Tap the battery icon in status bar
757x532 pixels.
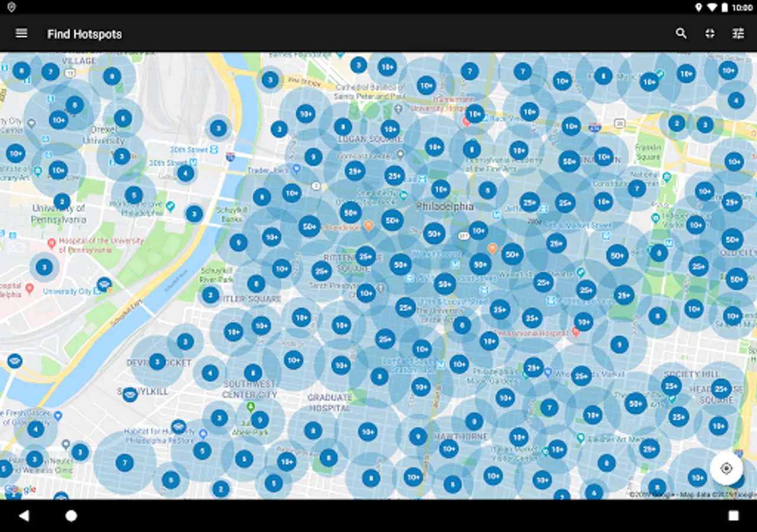(725, 7)
